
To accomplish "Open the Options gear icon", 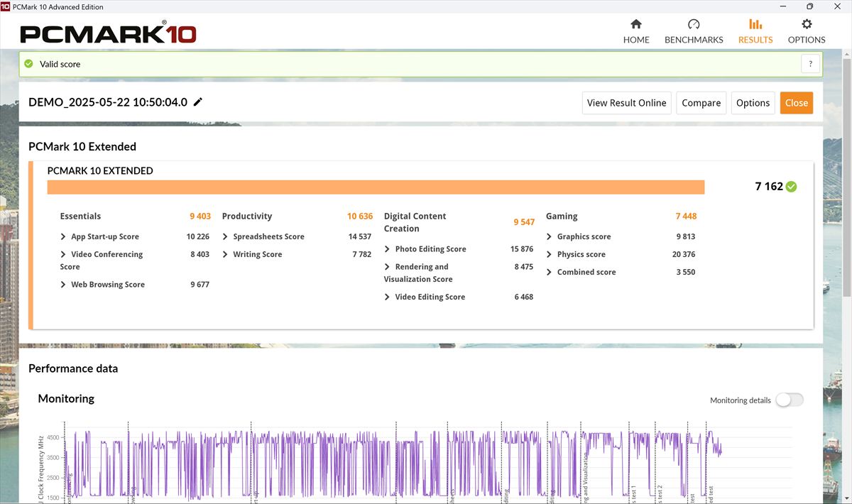I will pyautogui.click(x=807, y=24).
